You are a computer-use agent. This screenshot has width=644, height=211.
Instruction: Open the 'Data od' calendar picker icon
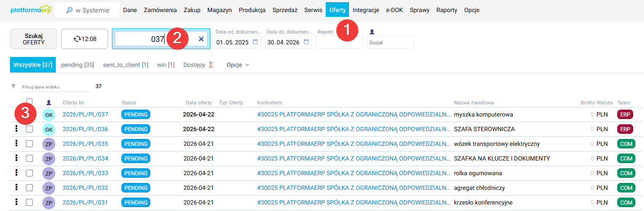point(255,42)
